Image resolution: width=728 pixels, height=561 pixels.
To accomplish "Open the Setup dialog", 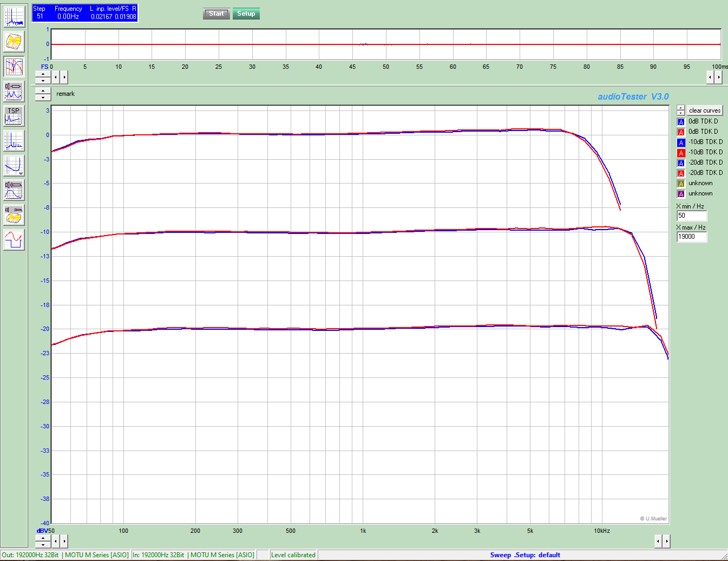I will pos(246,14).
